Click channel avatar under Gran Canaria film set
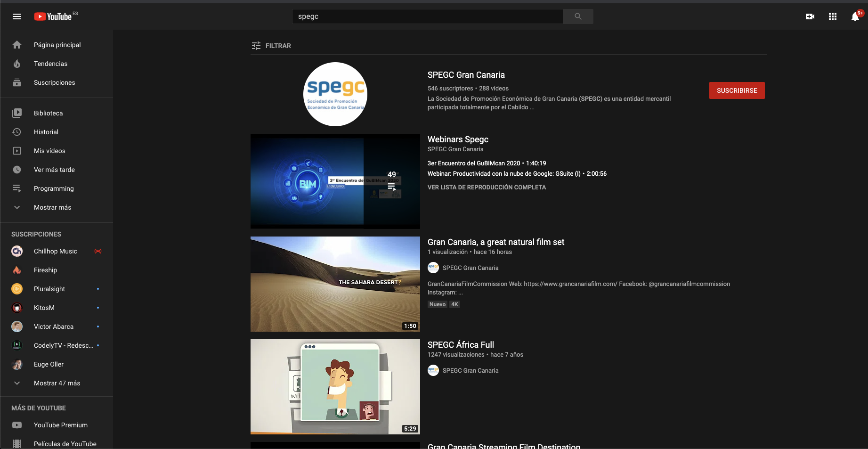 pos(433,268)
